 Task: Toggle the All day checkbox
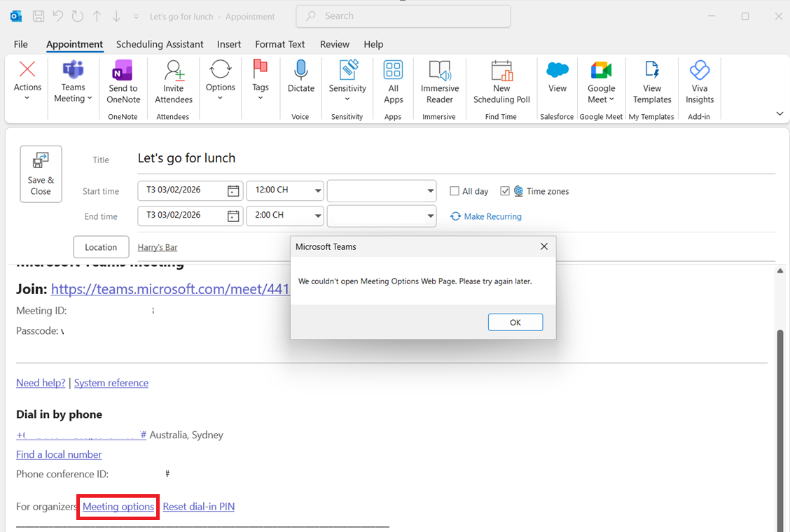[455, 191]
